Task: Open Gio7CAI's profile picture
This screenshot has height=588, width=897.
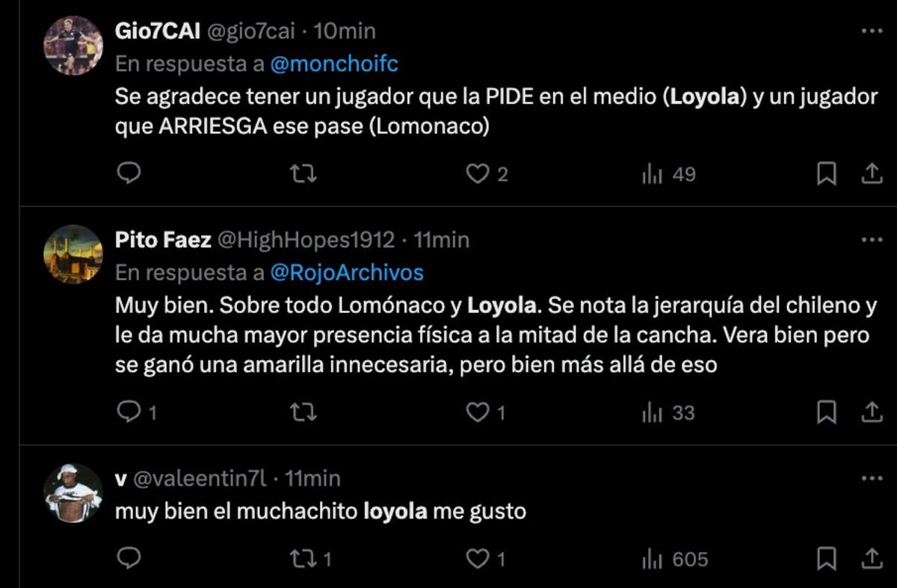Action: (x=73, y=46)
